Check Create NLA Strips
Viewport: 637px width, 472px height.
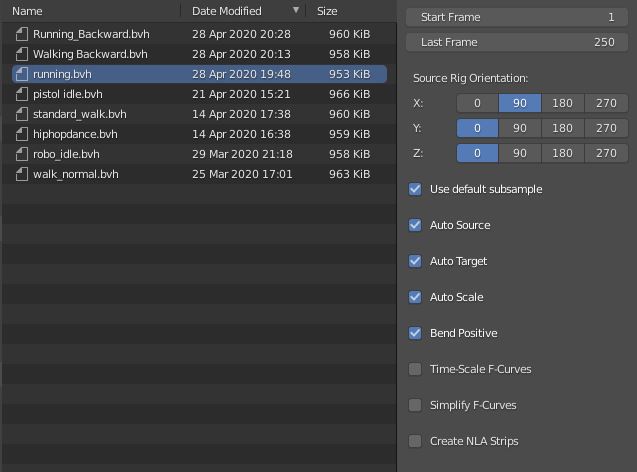click(415, 441)
